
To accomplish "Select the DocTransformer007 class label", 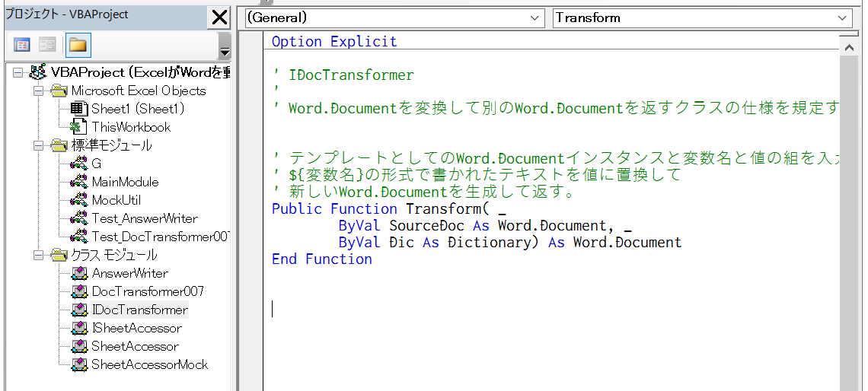I will click(x=148, y=291).
